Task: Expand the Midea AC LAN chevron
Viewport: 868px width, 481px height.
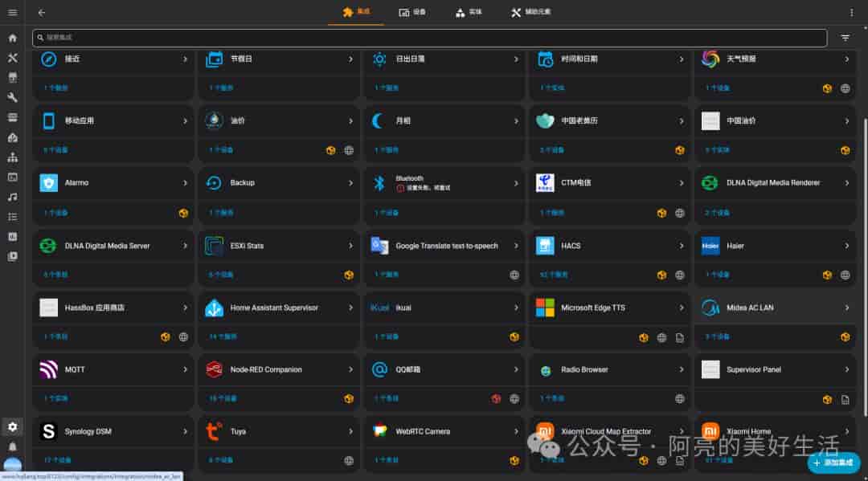Action: 847,308
